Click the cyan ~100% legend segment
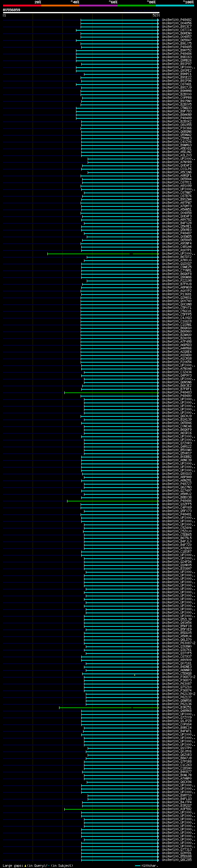This screenshot has width=197, height=868. 175,6
